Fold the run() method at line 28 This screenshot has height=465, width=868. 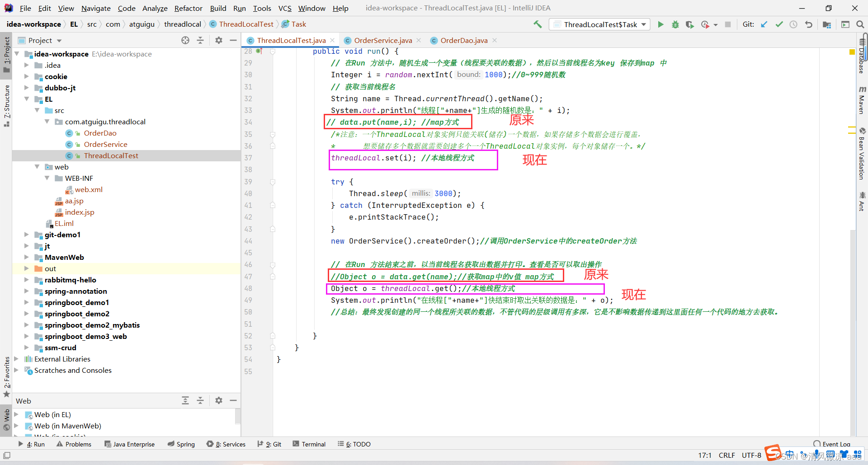point(273,52)
